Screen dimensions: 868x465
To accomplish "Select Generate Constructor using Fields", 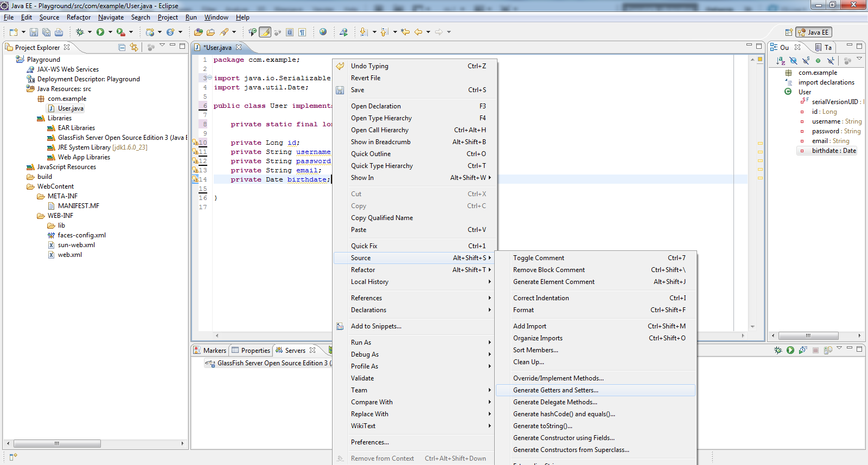I will point(596,438).
